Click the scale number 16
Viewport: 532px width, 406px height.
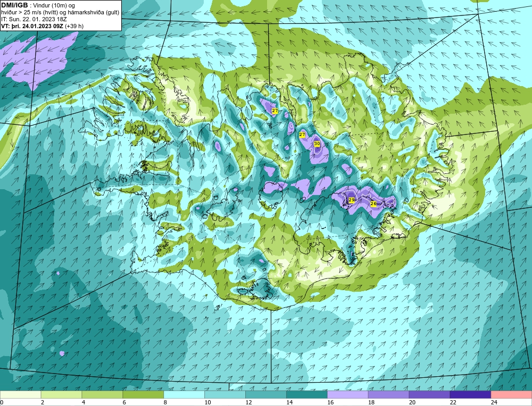[330, 403]
